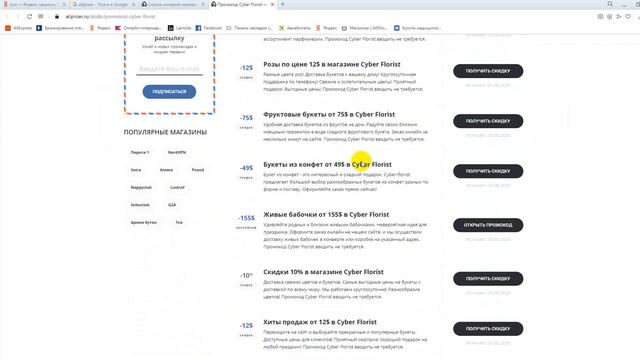Open the Панель закладок bookmarks folder
Image resolution: width=640 pixels, height=360 pixels.
click(x=249, y=28)
